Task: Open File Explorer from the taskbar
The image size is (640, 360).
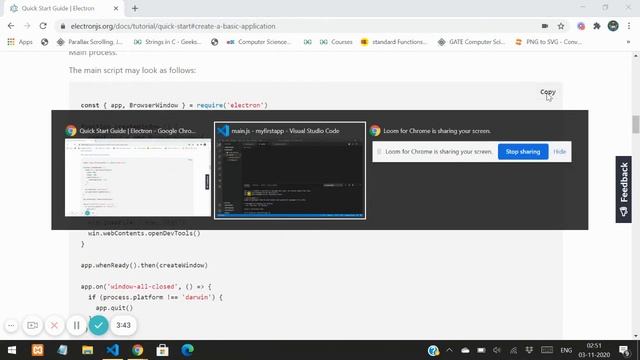Action: point(87,350)
